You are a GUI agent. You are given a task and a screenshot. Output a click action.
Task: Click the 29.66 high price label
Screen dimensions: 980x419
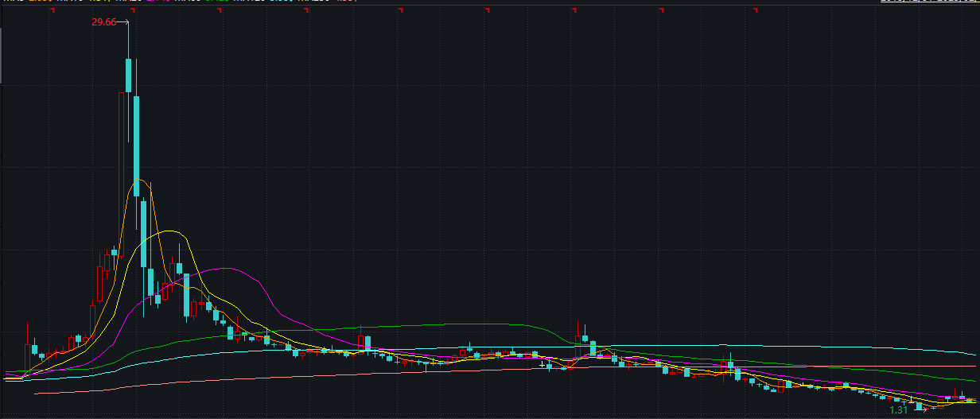pos(103,22)
